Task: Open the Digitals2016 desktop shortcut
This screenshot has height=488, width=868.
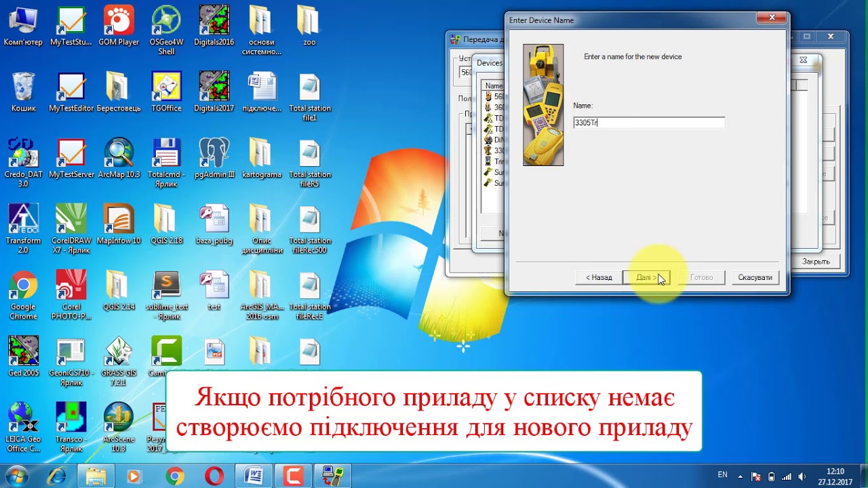Action: click(214, 26)
